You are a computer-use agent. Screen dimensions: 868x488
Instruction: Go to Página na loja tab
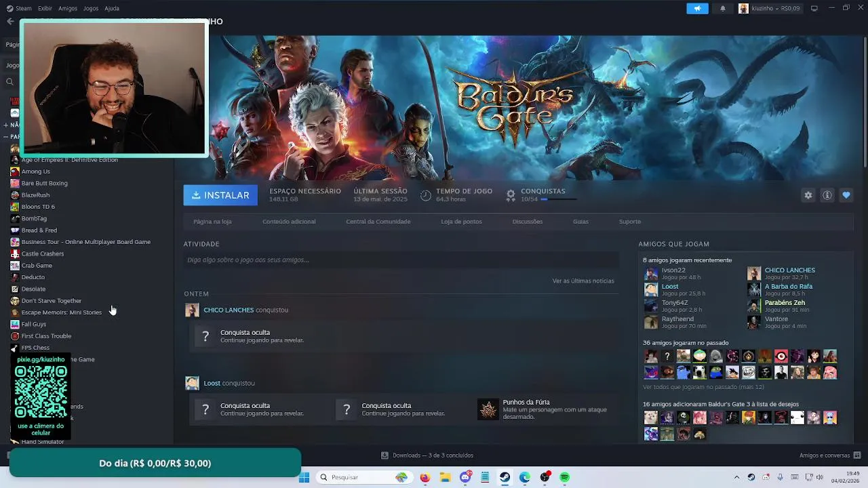[212, 222]
